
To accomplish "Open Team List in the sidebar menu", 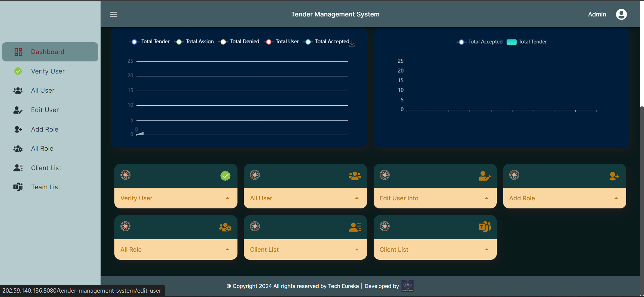I will point(50,187).
